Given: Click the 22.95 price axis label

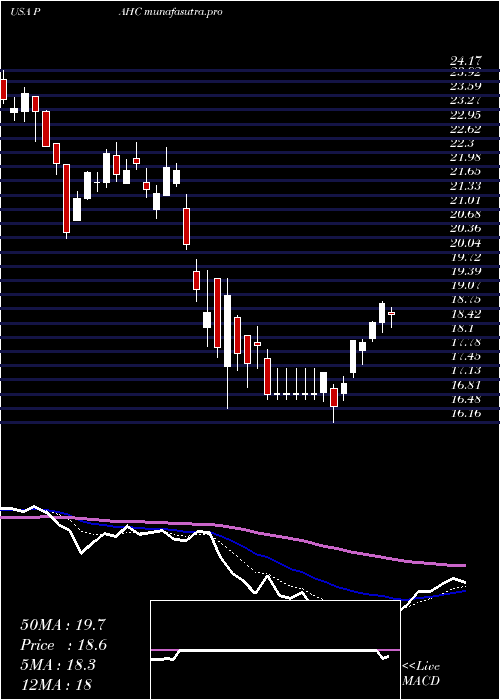Looking at the screenshot, I should click(465, 115).
